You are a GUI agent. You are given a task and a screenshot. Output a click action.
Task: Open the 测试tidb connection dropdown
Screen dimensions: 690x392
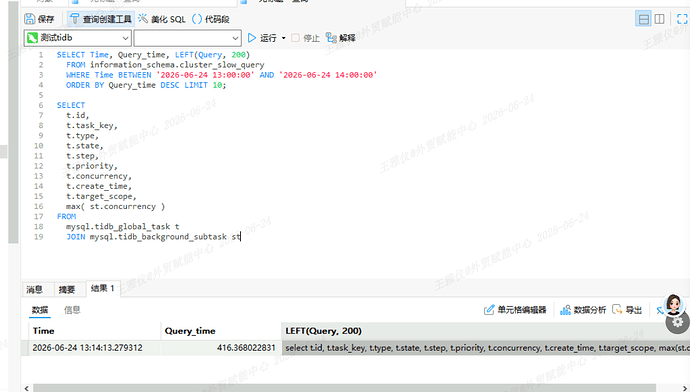coord(77,38)
